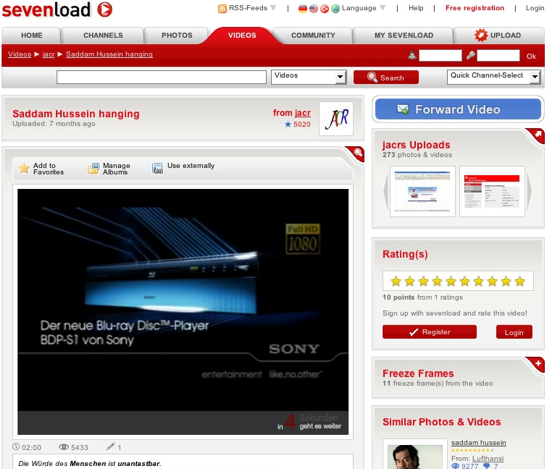Open the COMMUNITY tab
Screen dimensions: 550x469
[313, 35]
